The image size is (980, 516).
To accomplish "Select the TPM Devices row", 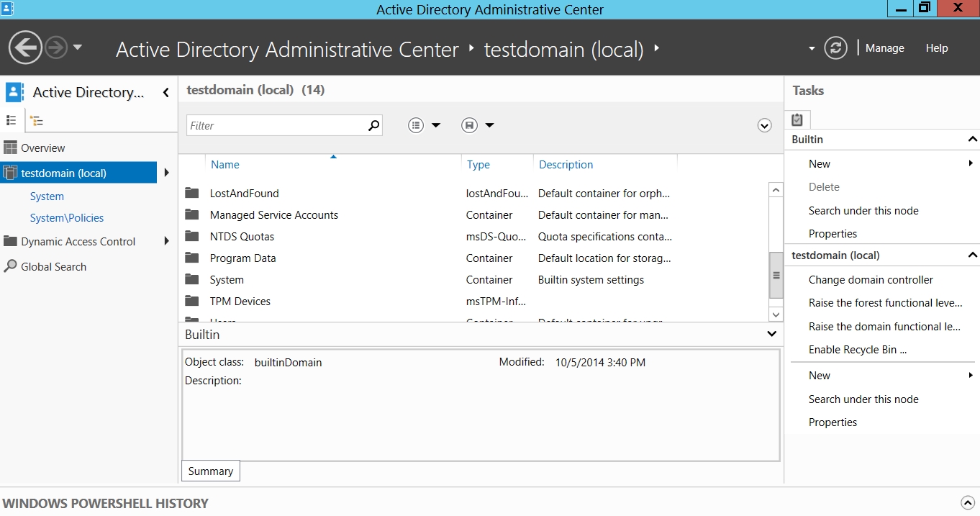I will [473, 301].
